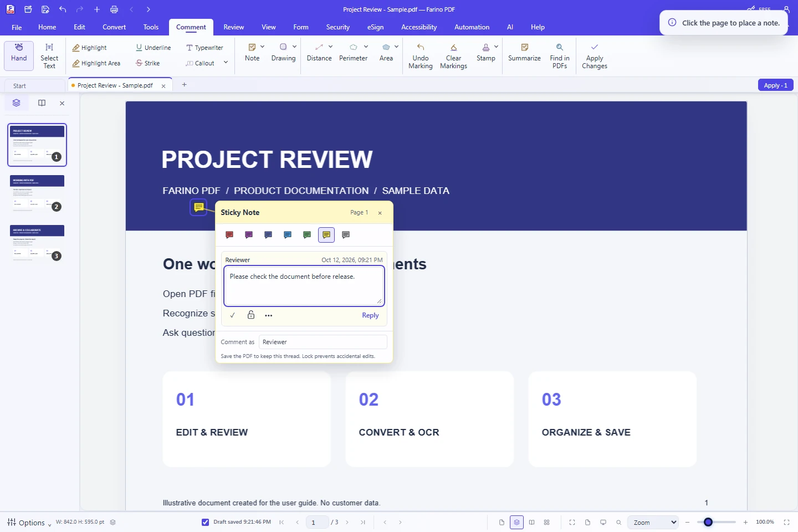Expand the Distance dropdown arrow
Image resolution: width=798 pixels, height=532 pixels.
click(x=330, y=47)
